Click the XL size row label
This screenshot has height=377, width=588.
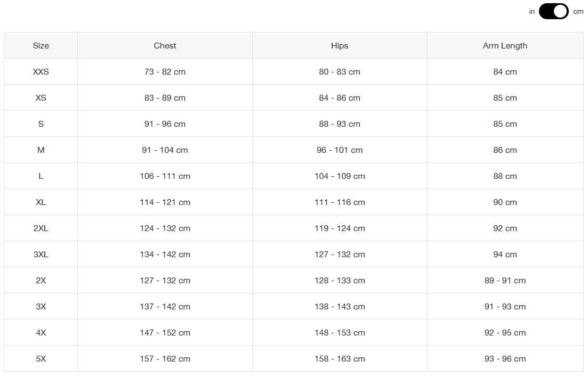(x=41, y=202)
